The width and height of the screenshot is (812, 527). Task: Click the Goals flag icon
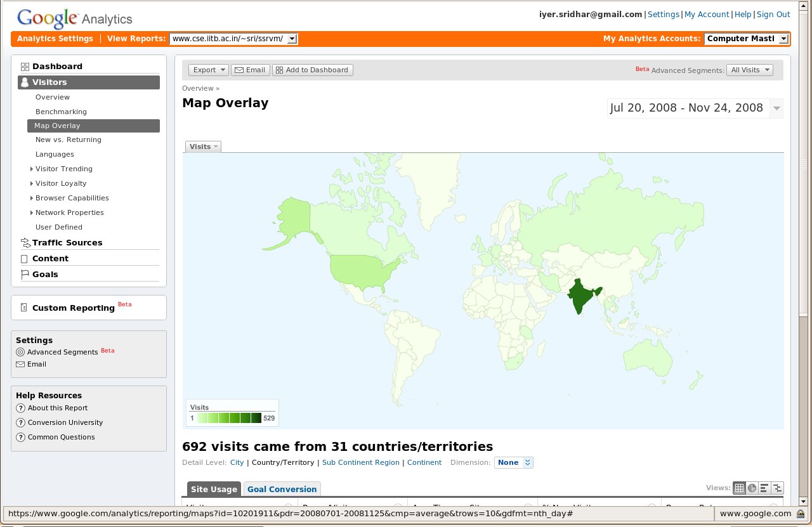coord(25,275)
